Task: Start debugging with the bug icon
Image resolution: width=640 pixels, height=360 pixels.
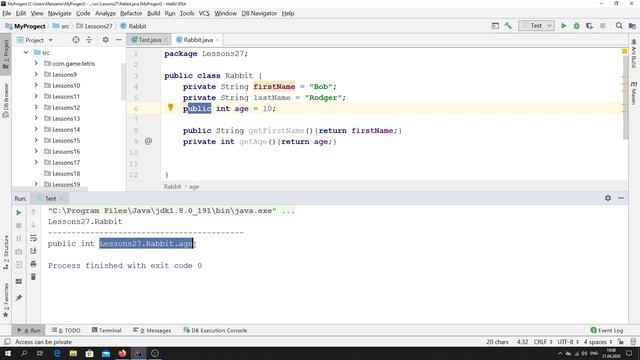Action: tap(576, 26)
